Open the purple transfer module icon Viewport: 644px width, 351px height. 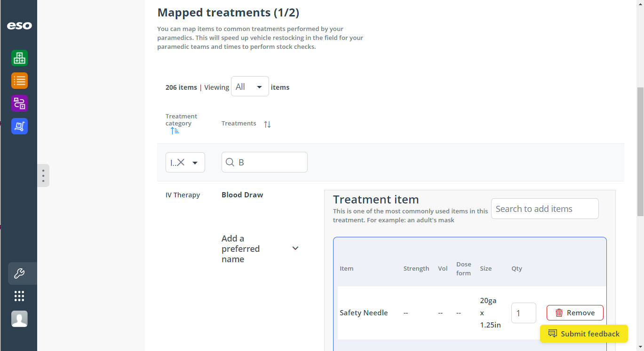(x=19, y=103)
